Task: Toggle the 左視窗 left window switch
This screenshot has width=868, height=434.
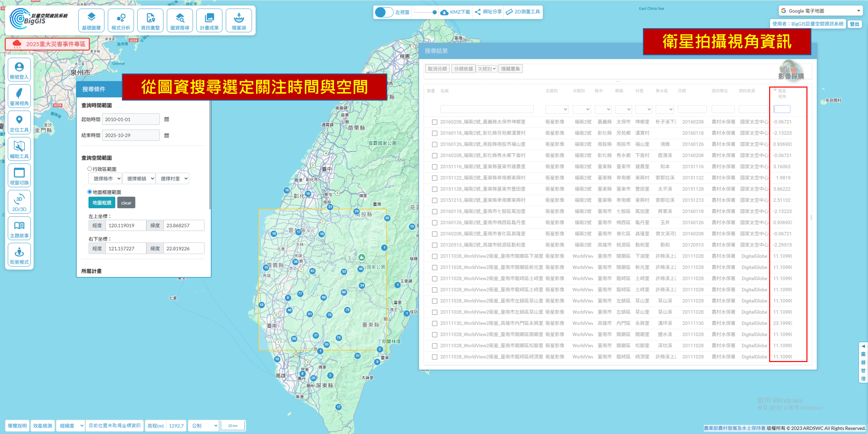Action: click(384, 12)
